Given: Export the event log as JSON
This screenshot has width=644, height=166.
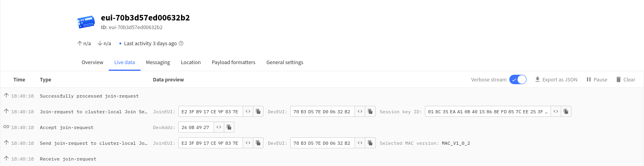Looking at the screenshot, I should 556,79.
